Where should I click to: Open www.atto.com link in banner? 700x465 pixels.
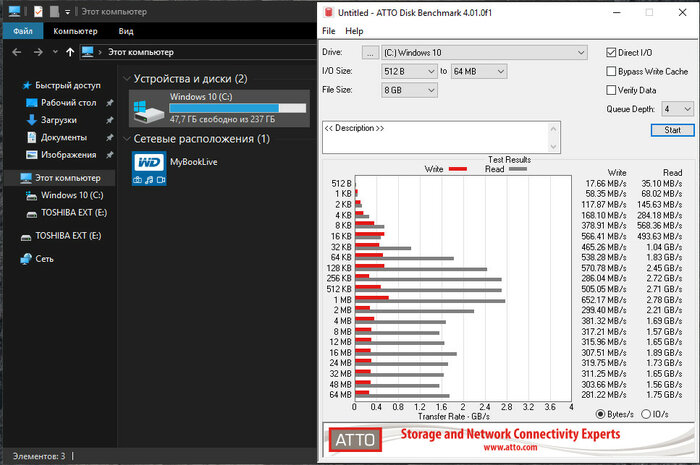point(510,447)
